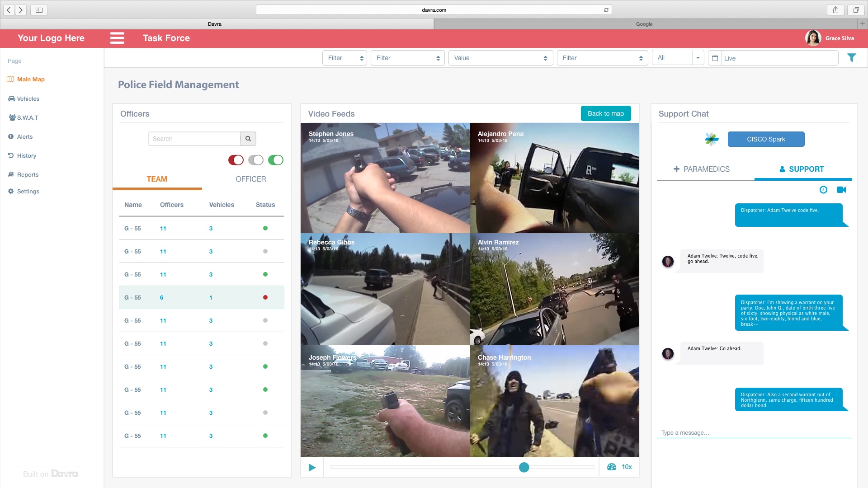
Task: Show all browser tabs icon
Action: click(x=856, y=10)
